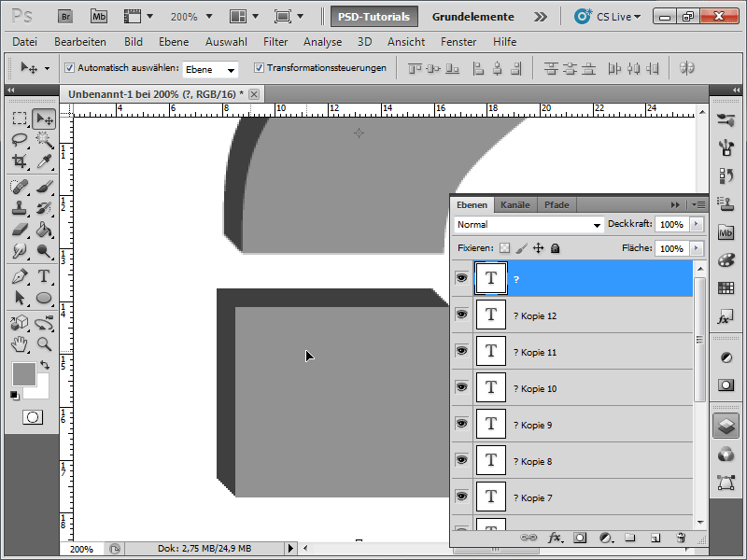
Task: Open the Ansicht menu
Action: tap(406, 42)
